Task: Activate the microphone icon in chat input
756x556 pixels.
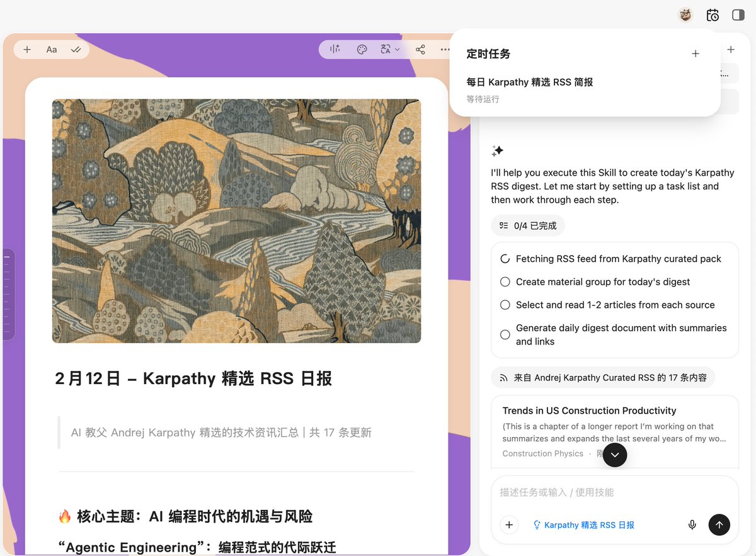Action: 692,525
